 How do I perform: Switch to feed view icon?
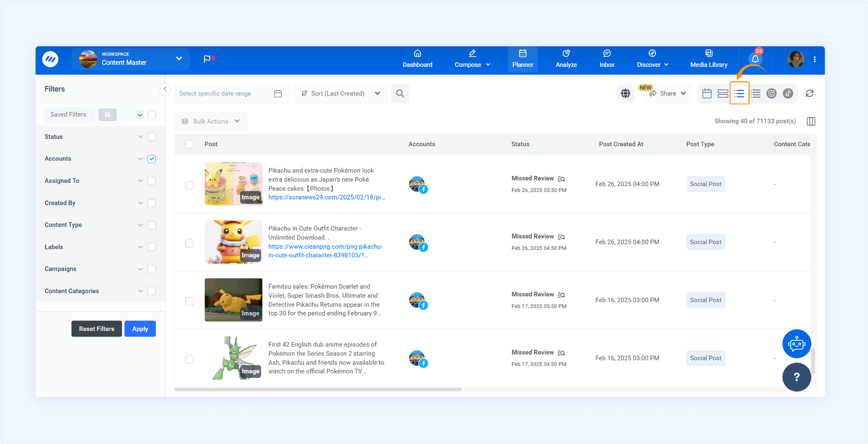[723, 93]
